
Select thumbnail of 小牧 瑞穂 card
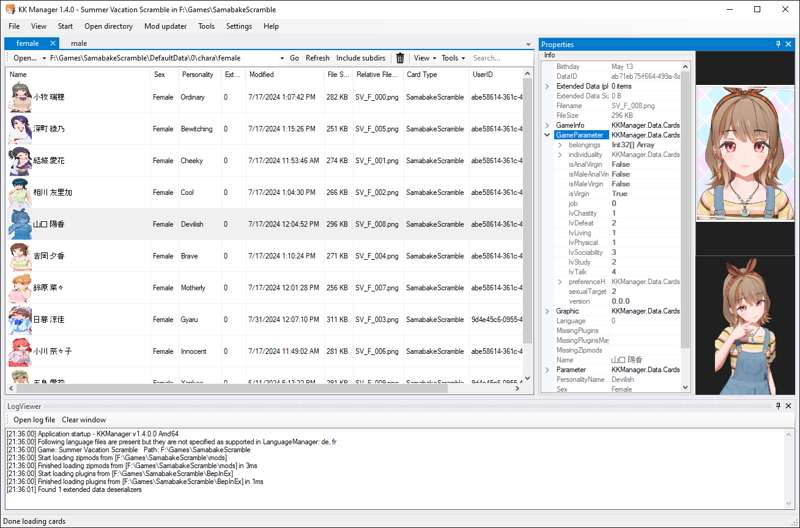point(20,97)
